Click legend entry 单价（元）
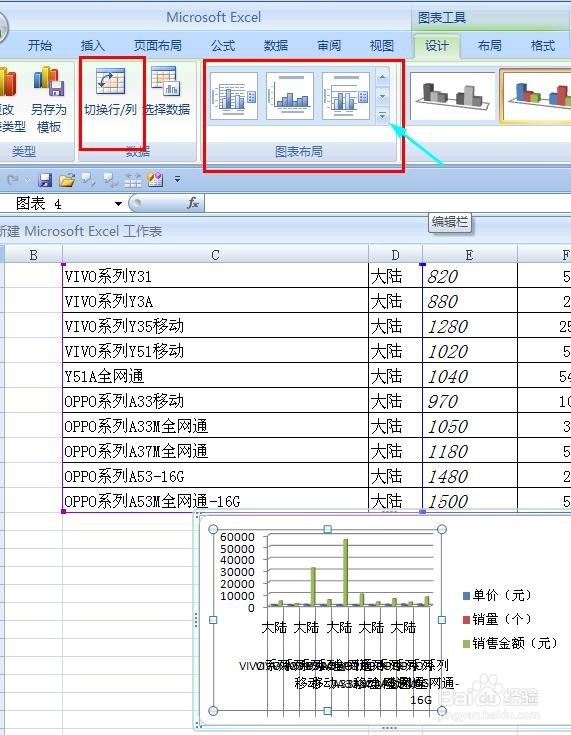 497,595
